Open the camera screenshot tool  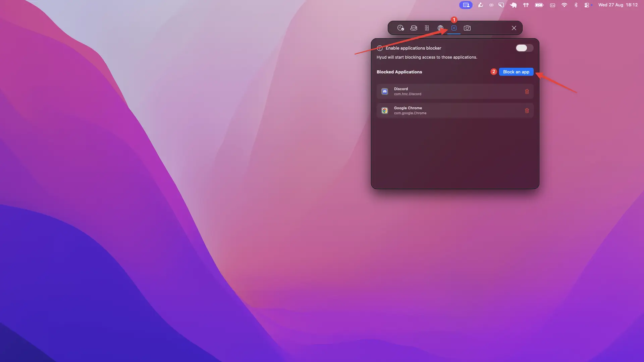pos(467,28)
